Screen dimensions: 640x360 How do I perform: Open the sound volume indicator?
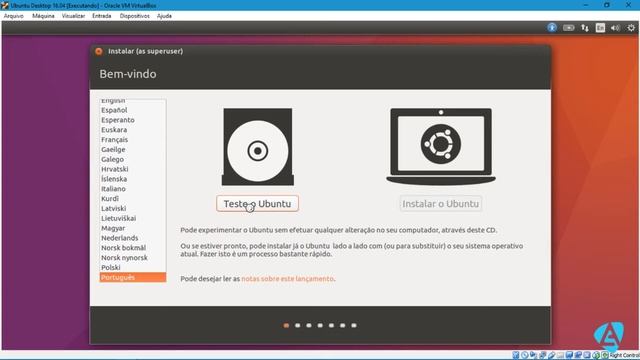click(x=615, y=28)
